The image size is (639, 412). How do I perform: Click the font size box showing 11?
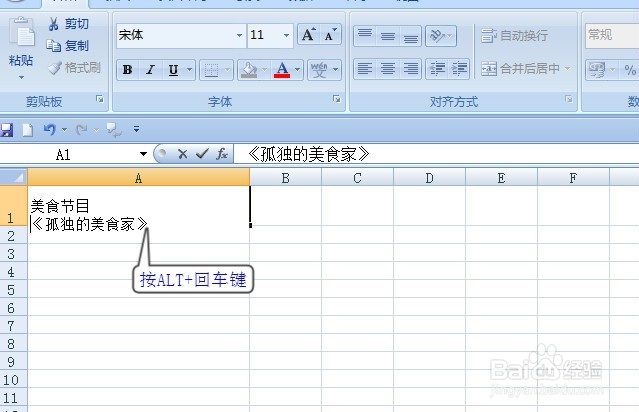click(x=264, y=35)
